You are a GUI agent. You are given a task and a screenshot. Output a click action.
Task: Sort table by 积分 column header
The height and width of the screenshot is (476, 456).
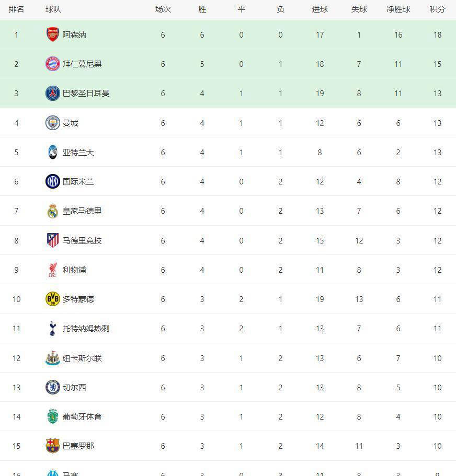(x=437, y=9)
